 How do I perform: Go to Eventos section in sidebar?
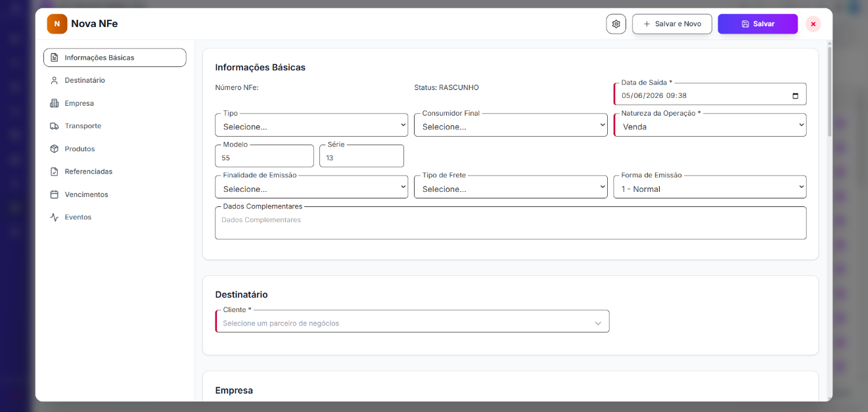pyautogui.click(x=115, y=217)
